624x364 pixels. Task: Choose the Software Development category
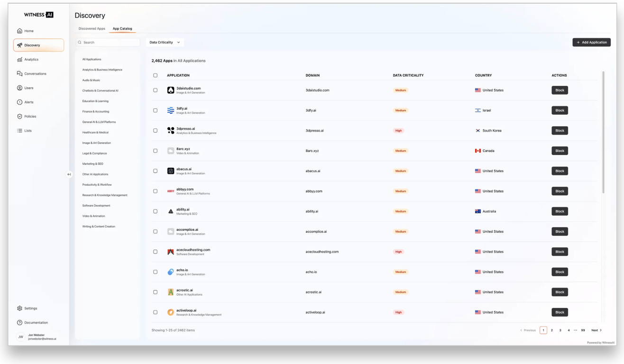(96, 206)
